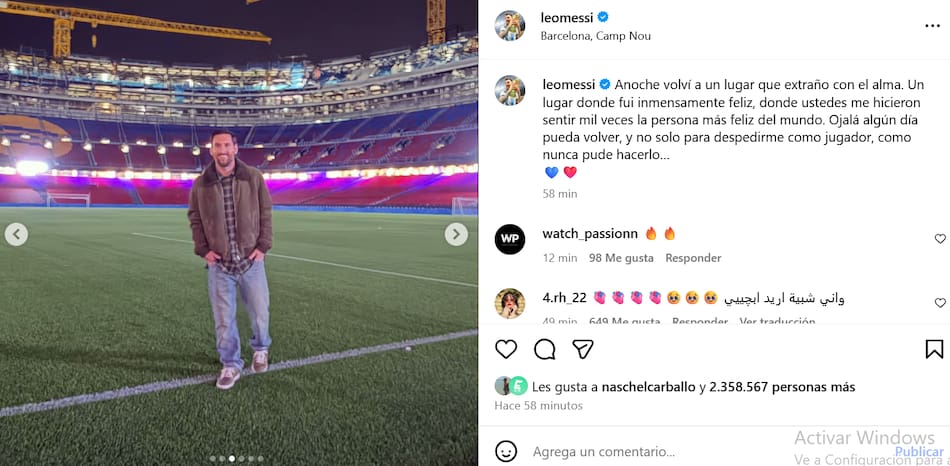Screen dimensions: 950x466
Task: Open the 4.rh_22 commenter avatar
Action: [x=510, y=303]
